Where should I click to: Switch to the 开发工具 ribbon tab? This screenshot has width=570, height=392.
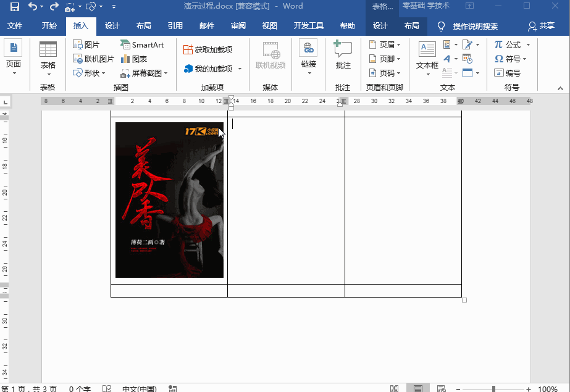point(309,26)
